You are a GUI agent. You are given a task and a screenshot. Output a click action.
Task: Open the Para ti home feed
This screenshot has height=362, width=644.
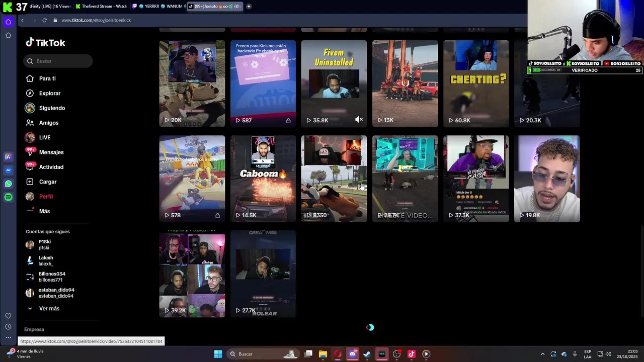pos(47,78)
